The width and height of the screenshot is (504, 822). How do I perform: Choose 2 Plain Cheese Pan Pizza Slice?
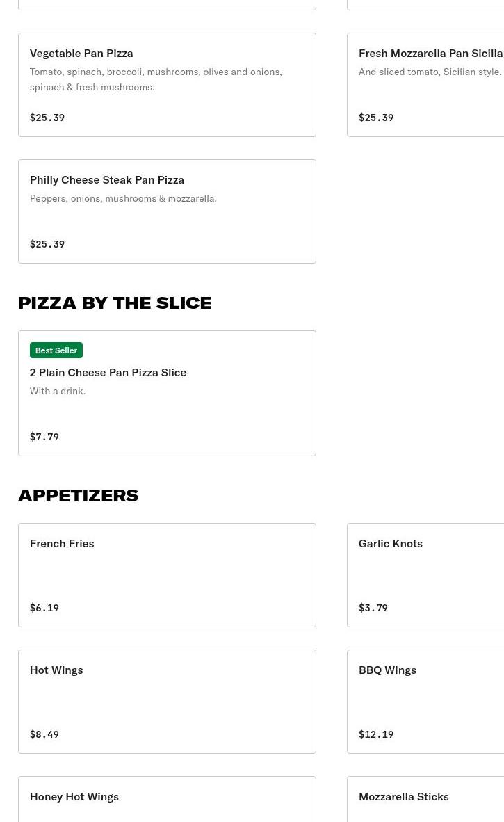click(108, 373)
